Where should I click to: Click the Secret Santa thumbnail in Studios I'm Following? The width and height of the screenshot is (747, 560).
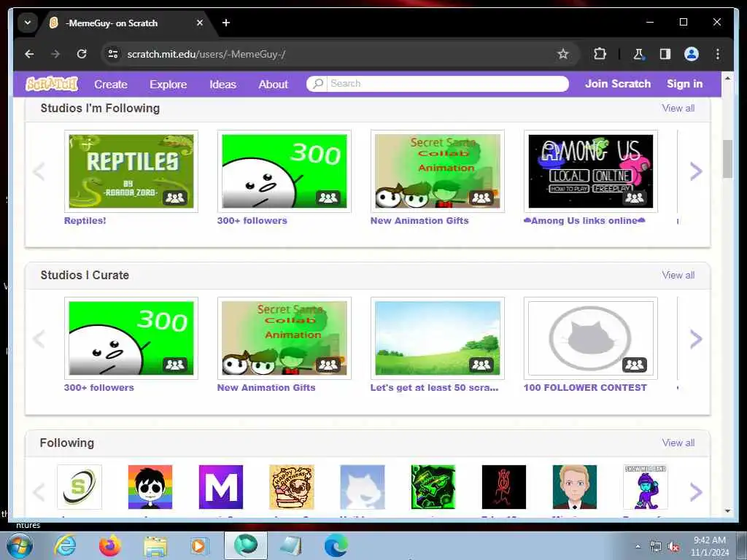click(438, 171)
